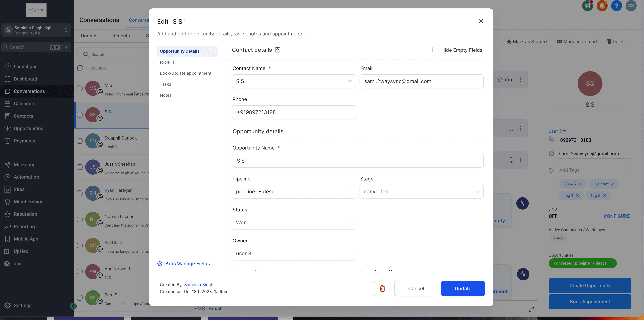This screenshot has height=320, width=644.
Task: Open the Unread conversations tab
Action: [x=89, y=36]
